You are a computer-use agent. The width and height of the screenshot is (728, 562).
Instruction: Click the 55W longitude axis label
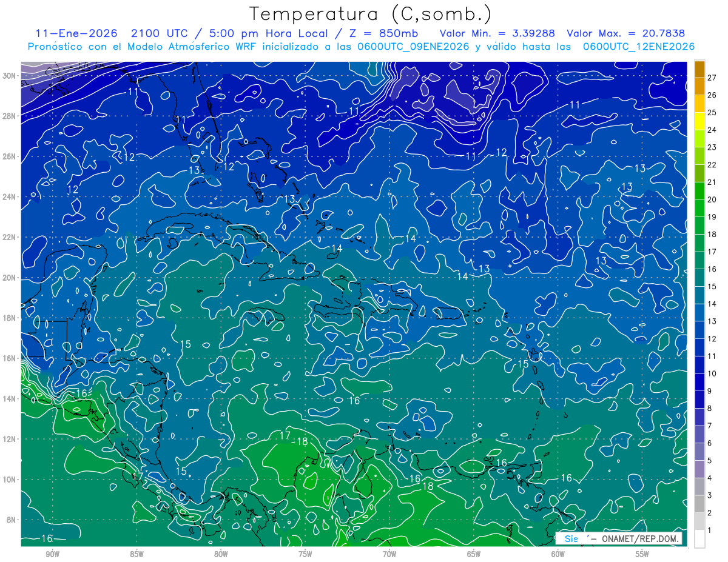coord(642,554)
